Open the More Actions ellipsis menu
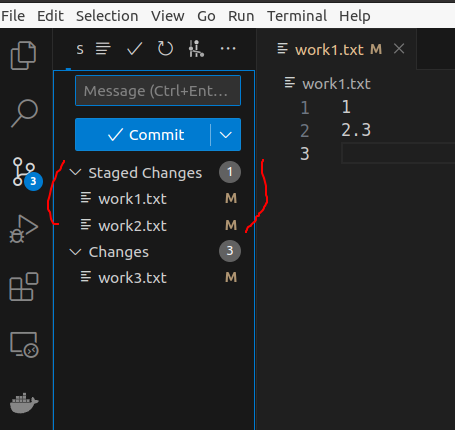 coord(228,49)
